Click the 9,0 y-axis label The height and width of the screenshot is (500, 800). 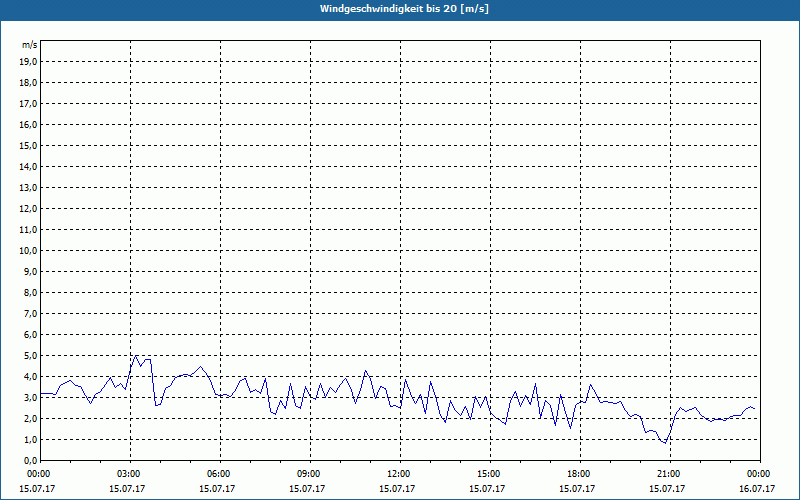[x=30, y=271]
